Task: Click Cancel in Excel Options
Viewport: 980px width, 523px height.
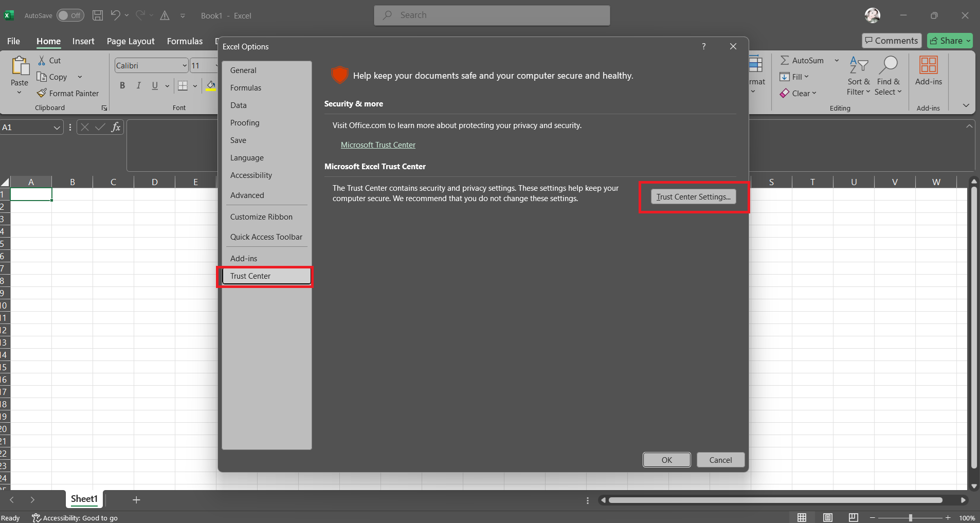Action: point(720,460)
